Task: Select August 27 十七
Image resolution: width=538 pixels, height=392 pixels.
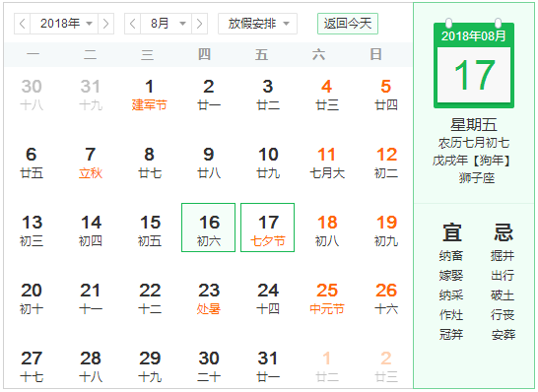Action: pos(32,366)
